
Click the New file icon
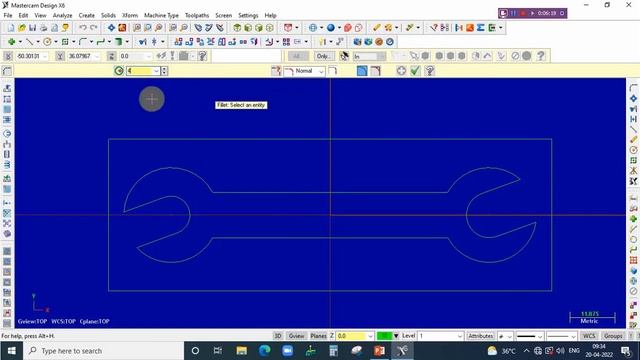pyautogui.click(x=11, y=28)
